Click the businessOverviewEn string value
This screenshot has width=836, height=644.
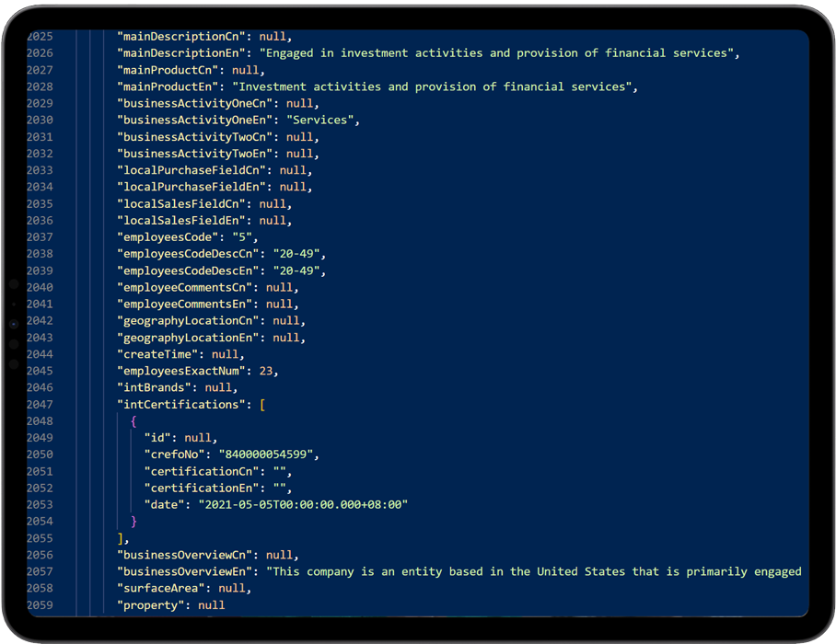(534, 571)
